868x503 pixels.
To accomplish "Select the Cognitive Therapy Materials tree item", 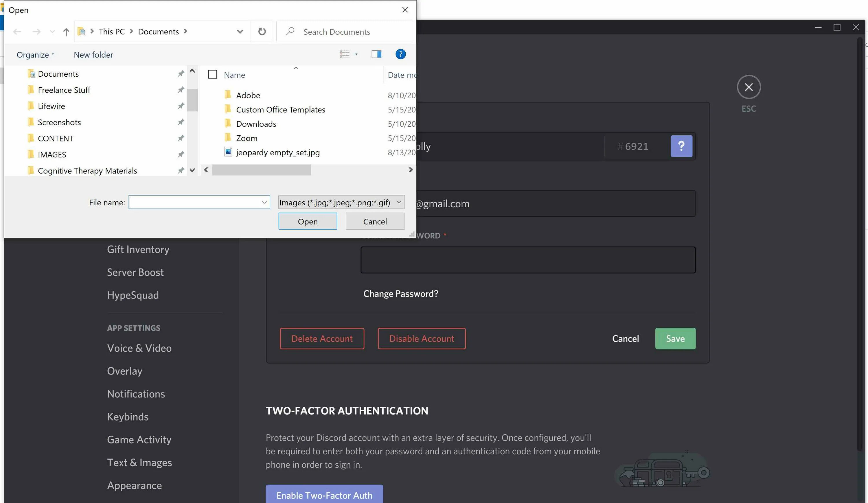I will point(87,170).
